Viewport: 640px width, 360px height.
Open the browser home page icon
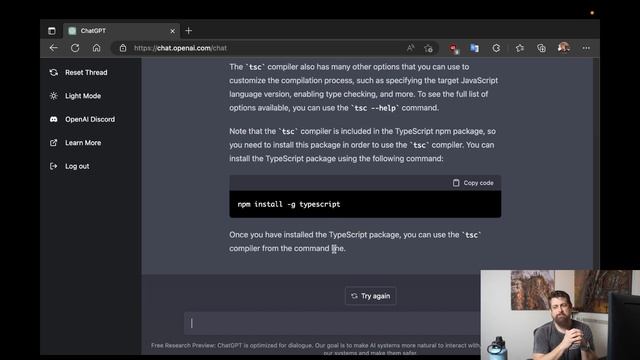(x=96, y=48)
